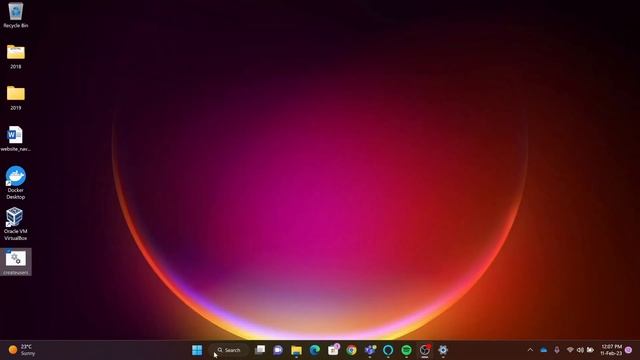
Task: Open the Chat app in taskbar
Action: click(278, 350)
